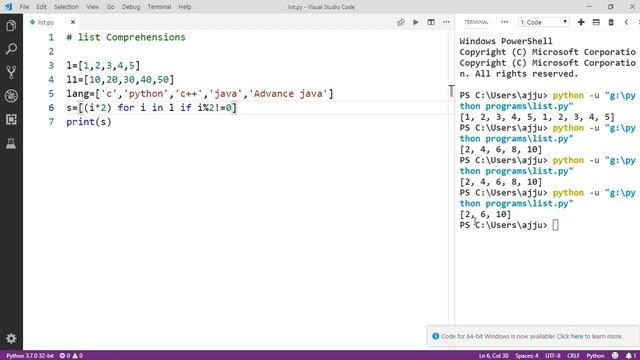The height and width of the screenshot is (360, 640).
Task: Open terminal panel overflow ellipsis
Action: [504, 22]
